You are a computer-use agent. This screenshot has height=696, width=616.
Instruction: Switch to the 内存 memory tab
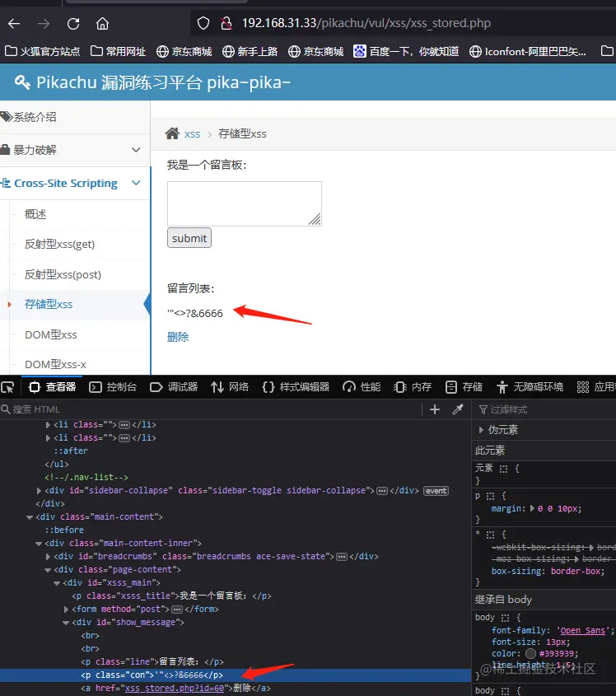coord(413,387)
